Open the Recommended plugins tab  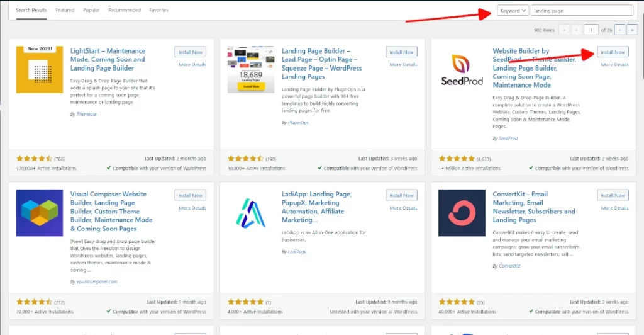pos(125,10)
